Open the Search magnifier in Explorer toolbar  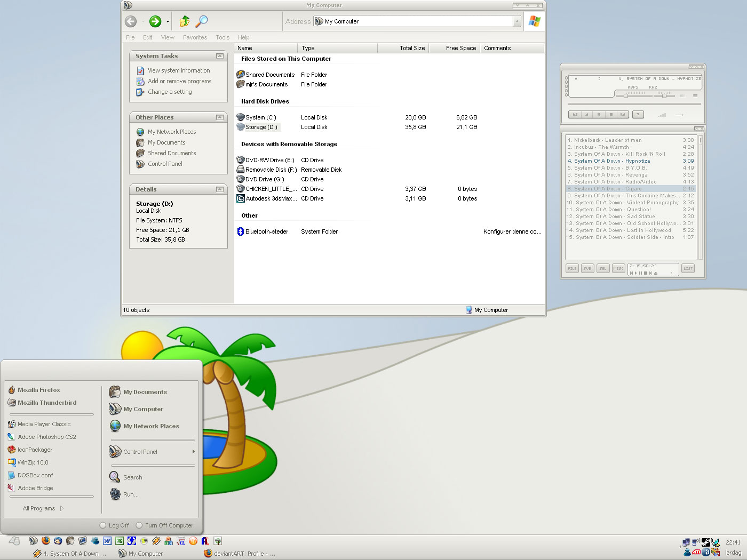point(201,21)
